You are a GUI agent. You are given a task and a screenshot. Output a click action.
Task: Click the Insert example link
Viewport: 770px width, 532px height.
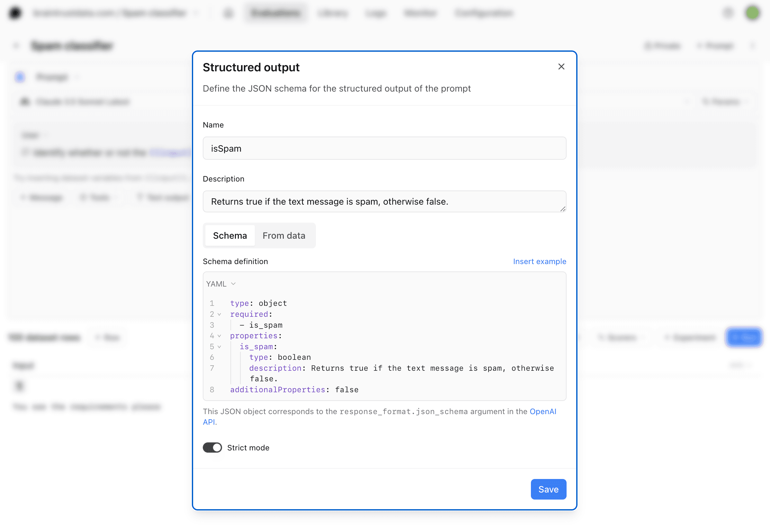(539, 261)
